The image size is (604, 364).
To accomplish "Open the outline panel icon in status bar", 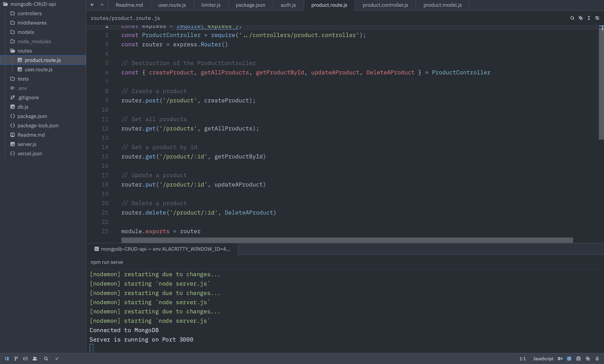I will pyautogui.click(x=26, y=358).
